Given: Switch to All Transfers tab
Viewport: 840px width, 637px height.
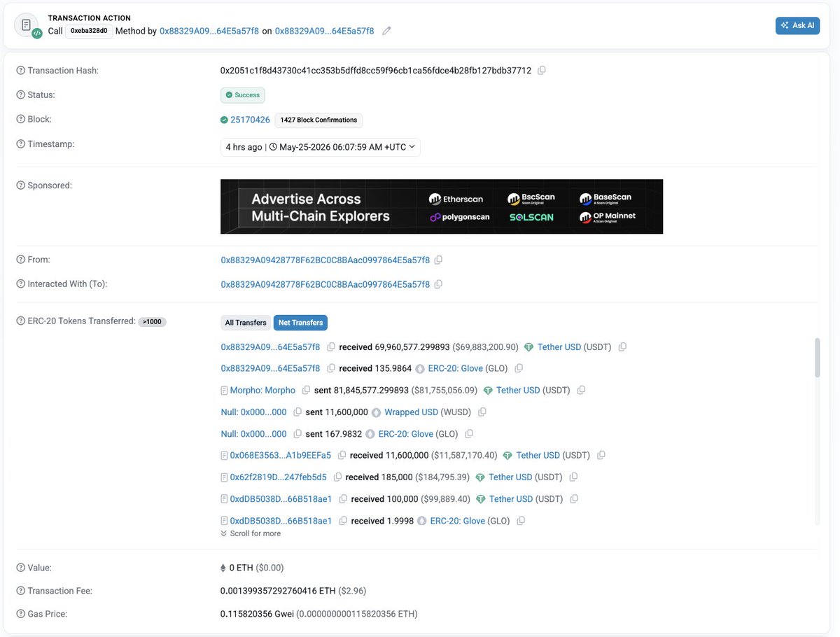Looking at the screenshot, I should click(x=246, y=323).
